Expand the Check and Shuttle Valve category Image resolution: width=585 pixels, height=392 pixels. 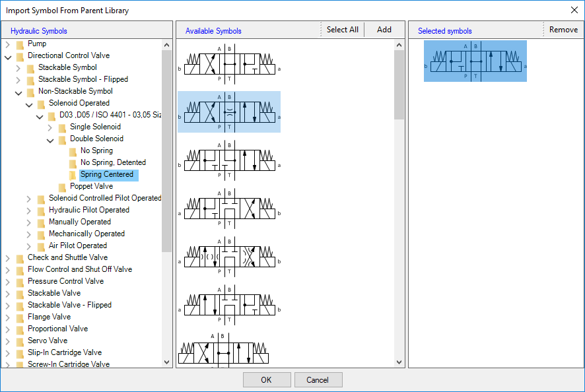(8, 258)
